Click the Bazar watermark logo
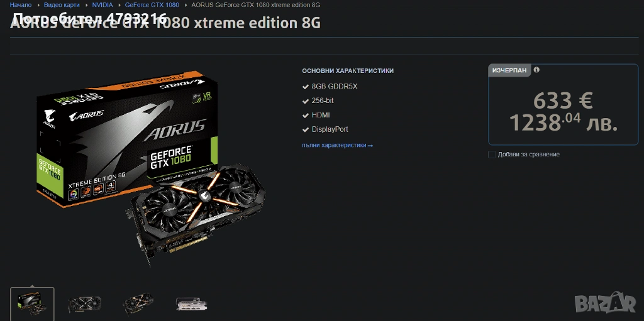644x321 pixels. (605, 303)
